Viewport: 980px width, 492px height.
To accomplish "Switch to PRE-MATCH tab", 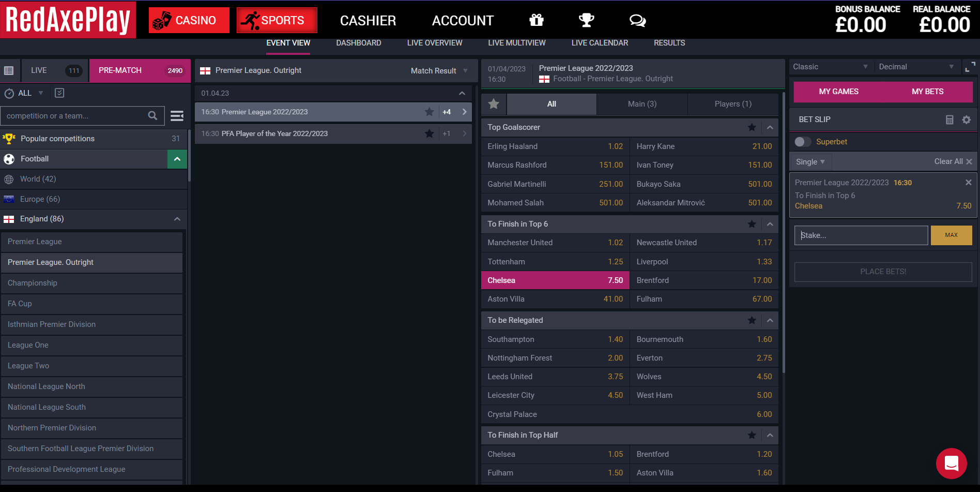I will [x=140, y=70].
